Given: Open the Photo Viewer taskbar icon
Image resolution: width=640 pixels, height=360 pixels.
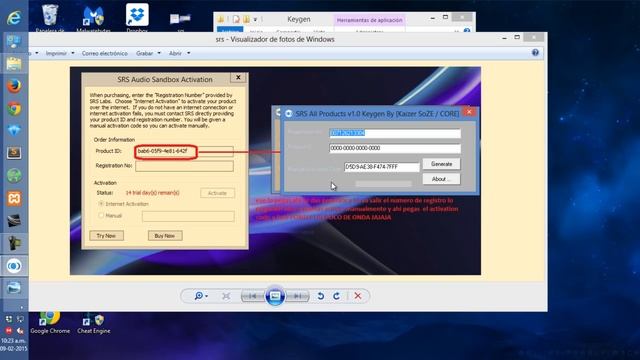Looking at the screenshot, I should (x=14, y=288).
